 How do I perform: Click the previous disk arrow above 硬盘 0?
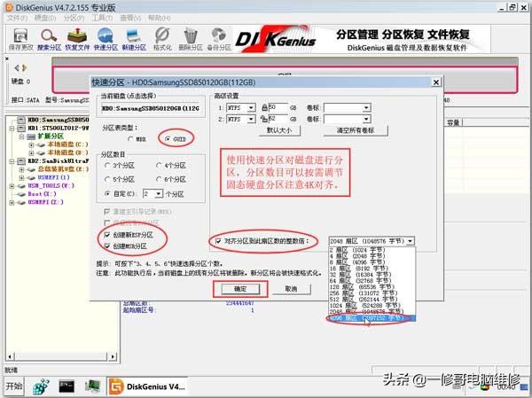pos(17,68)
